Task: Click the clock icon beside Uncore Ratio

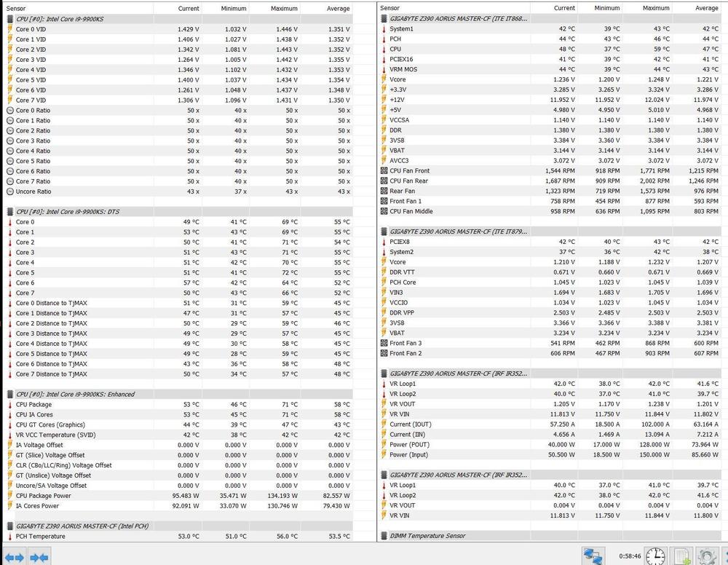Action: click(x=9, y=191)
